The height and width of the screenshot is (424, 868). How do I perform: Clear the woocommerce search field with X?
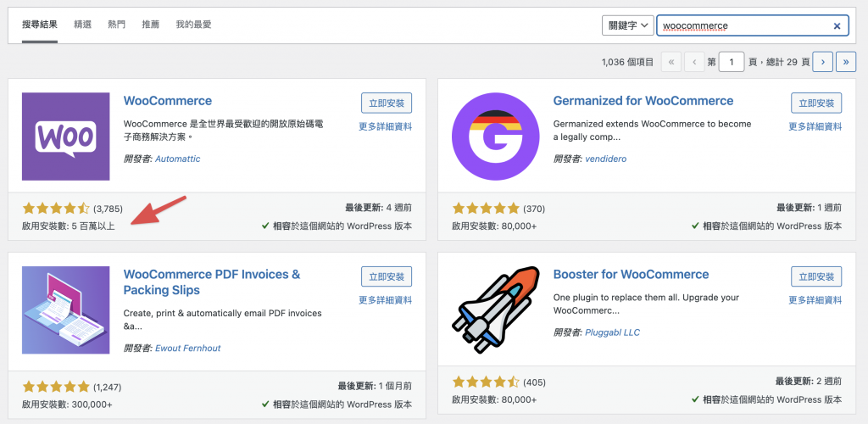pos(837,26)
